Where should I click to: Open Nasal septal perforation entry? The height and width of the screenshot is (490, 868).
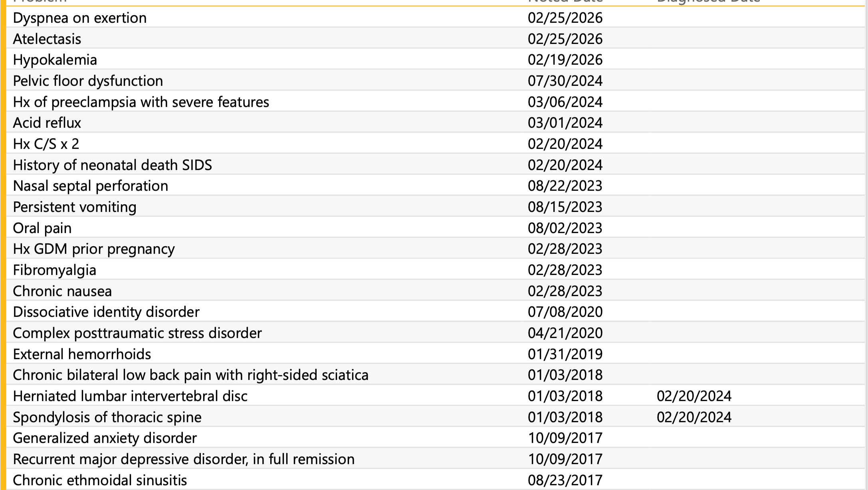pyautogui.click(x=90, y=186)
